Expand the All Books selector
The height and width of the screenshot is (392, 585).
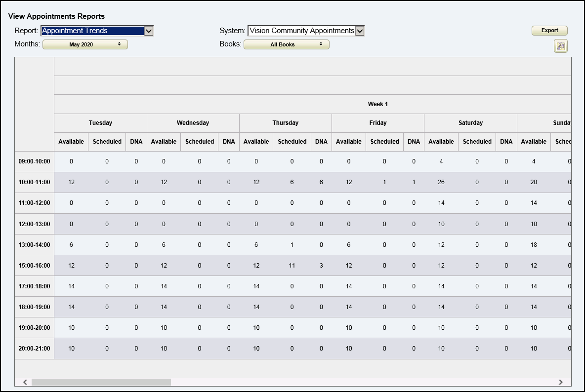(x=287, y=44)
